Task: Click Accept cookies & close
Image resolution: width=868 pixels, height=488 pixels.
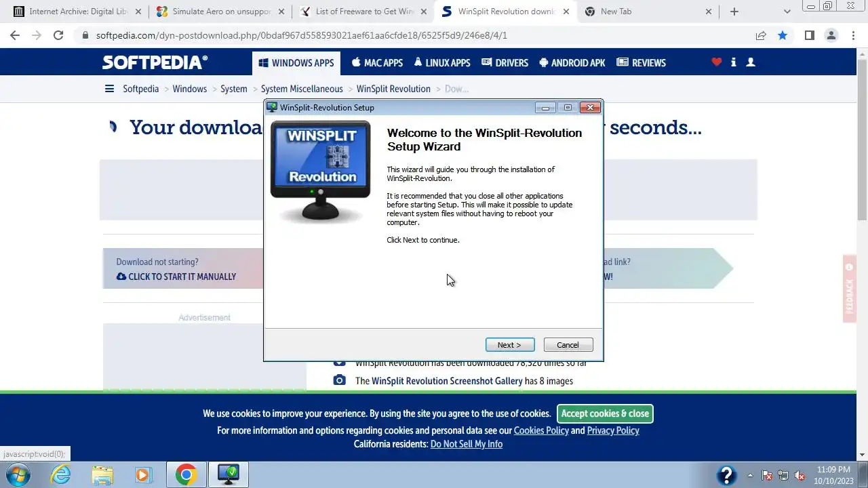Action: pyautogui.click(x=605, y=413)
